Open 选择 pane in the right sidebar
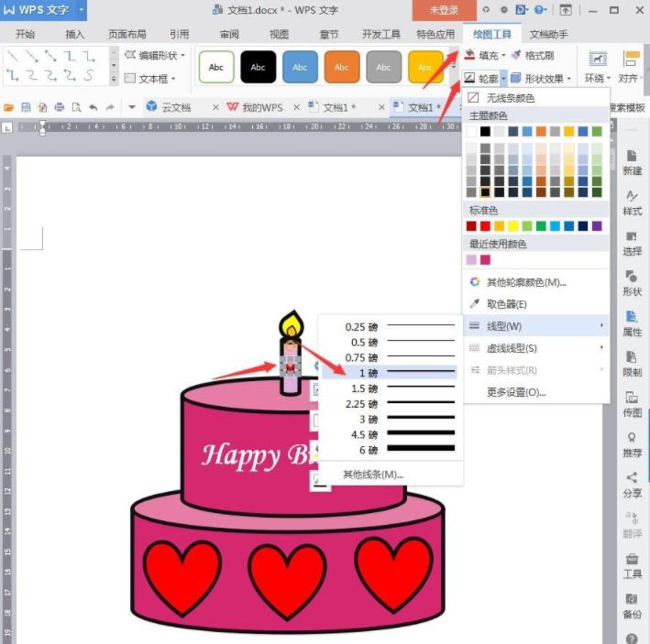The width and height of the screenshot is (650, 644). 632,243
